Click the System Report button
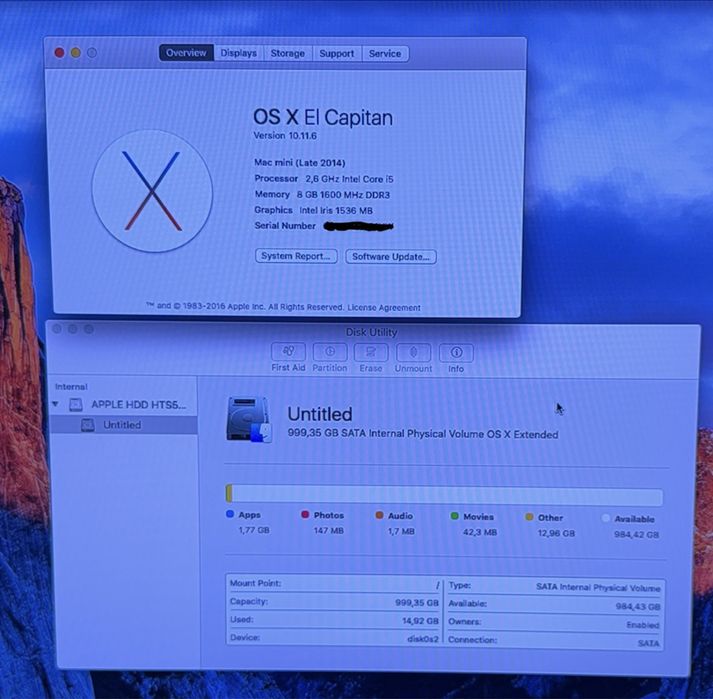 coord(296,256)
